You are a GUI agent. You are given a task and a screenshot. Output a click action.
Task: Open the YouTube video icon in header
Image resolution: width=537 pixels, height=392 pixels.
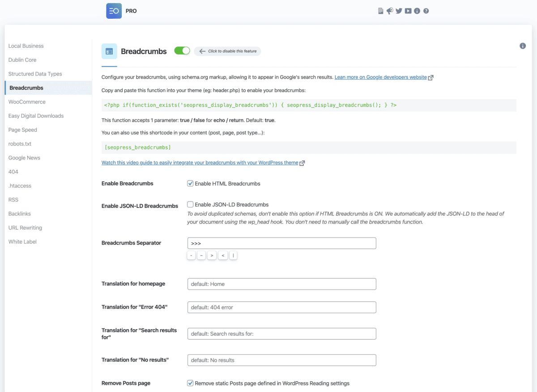pyautogui.click(x=408, y=11)
